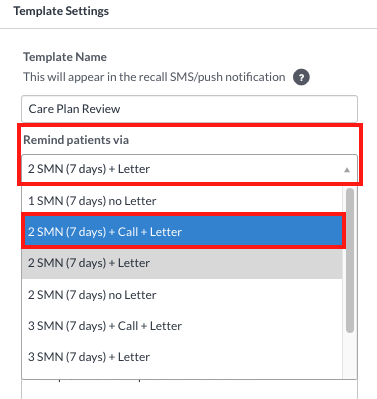This screenshot has height=399, width=377.
Task: Choose "3 SMN (7 days) + Call + Letter"
Action: click(x=182, y=326)
